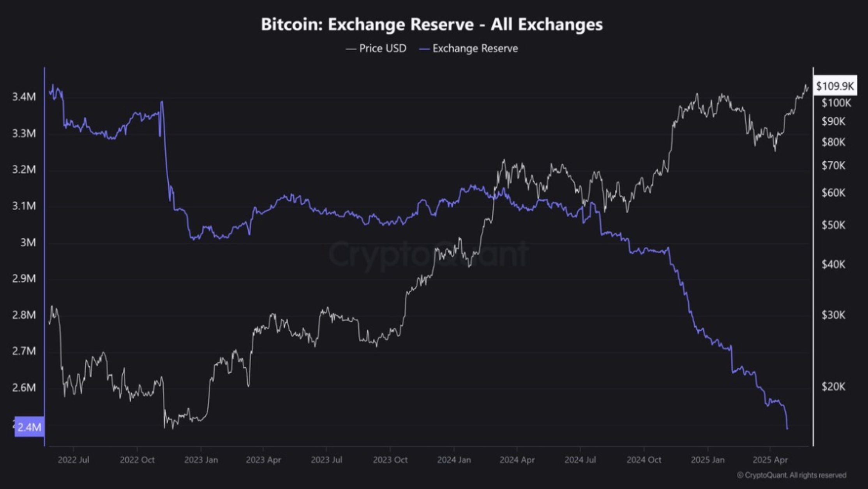Select the $109.9K current price tag

(834, 86)
